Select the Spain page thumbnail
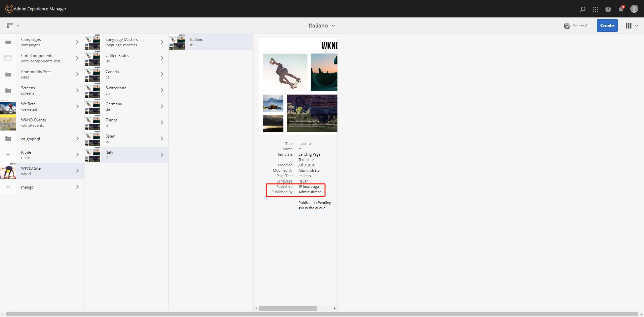The width and height of the screenshot is (644, 317). 93,139
